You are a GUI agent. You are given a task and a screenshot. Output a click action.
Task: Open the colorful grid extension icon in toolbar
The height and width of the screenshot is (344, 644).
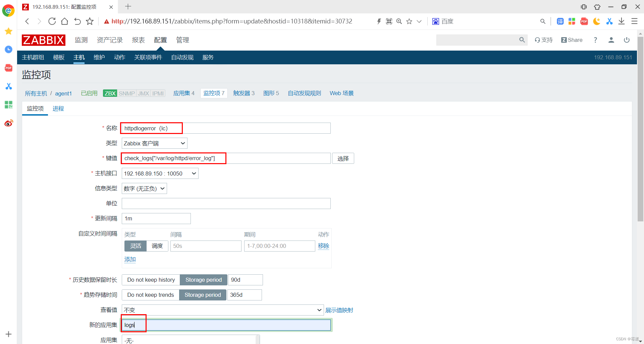(572, 21)
